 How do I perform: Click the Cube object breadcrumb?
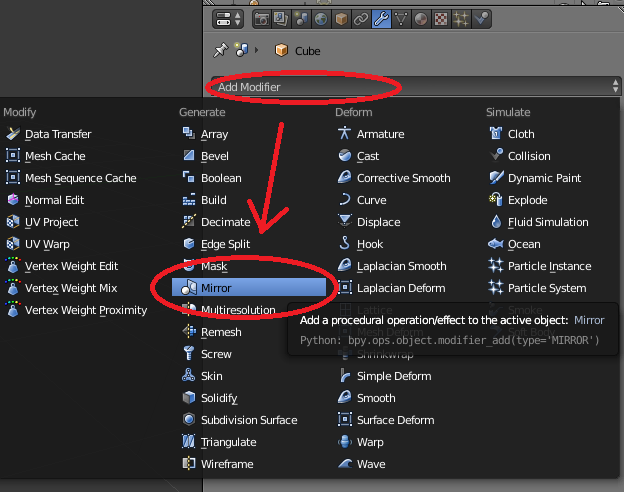(x=298, y=51)
